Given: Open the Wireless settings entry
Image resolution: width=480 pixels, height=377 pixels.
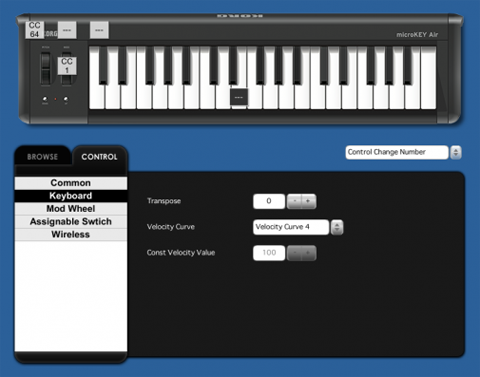Looking at the screenshot, I should click(71, 235).
